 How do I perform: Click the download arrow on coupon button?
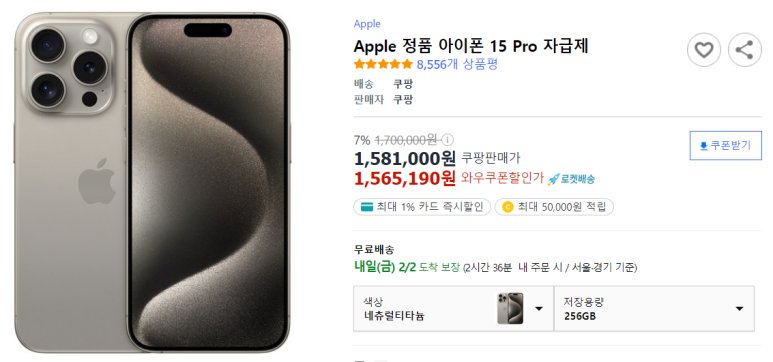703,145
